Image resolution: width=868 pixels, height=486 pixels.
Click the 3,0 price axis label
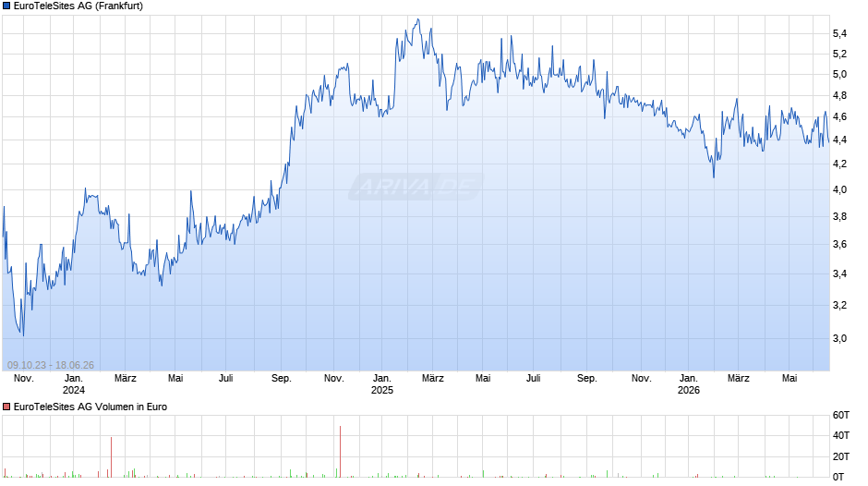(x=839, y=338)
